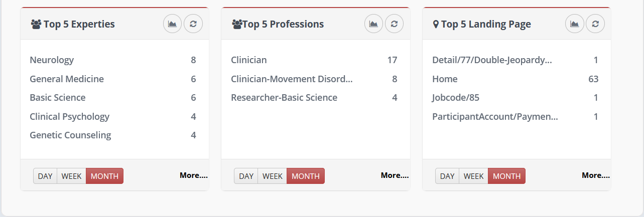The width and height of the screenshot is (644, 217).
Task: Set Top 5 Landing Page to DAY
Action: (447, 176)
